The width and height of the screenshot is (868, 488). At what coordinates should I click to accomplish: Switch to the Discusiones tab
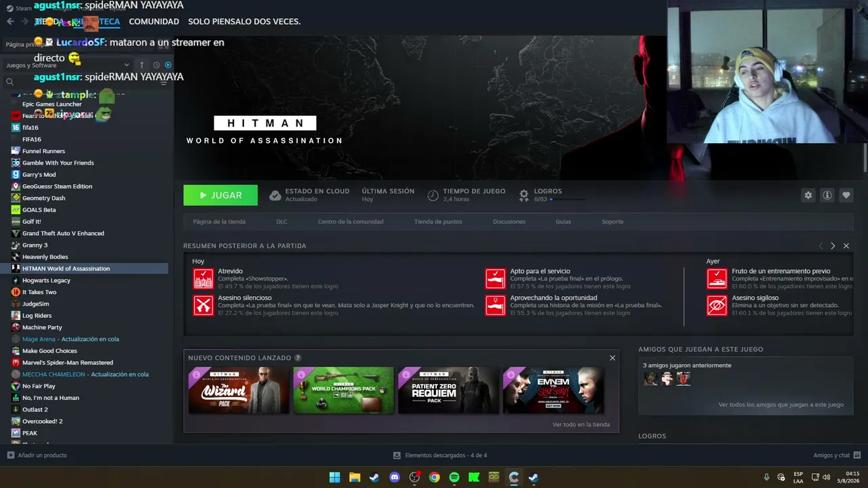509,222
